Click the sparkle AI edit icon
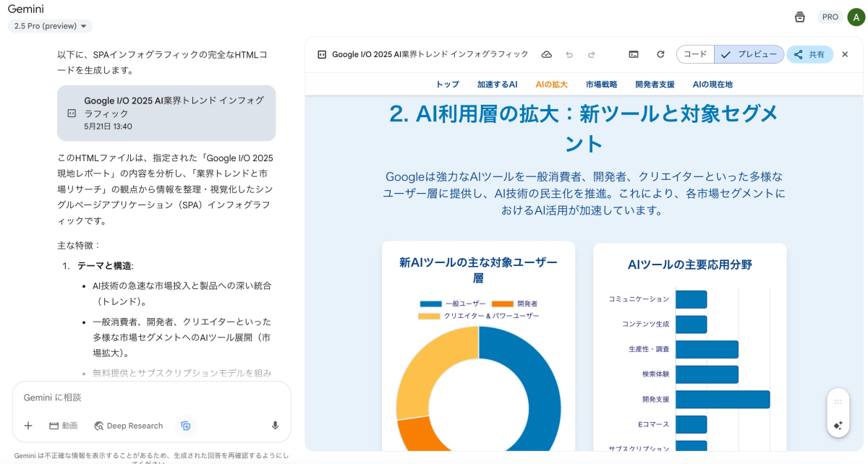 point(838,426)
